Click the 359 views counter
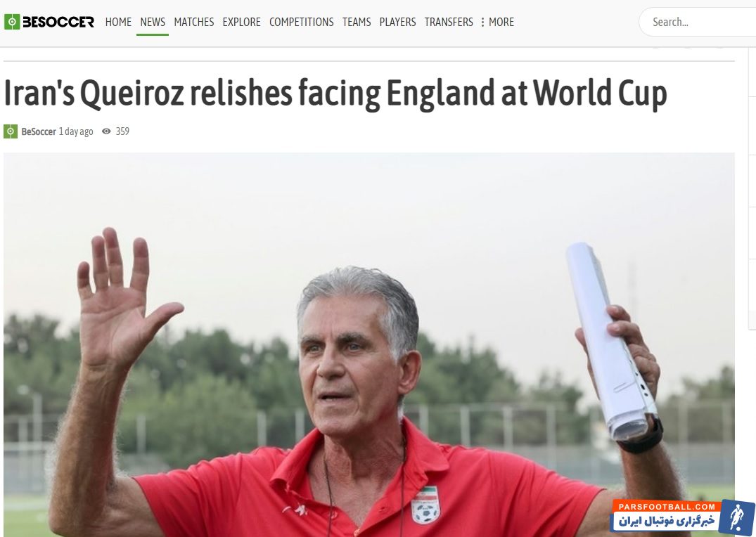Screen dimensions: 756x537 (122, 131)
